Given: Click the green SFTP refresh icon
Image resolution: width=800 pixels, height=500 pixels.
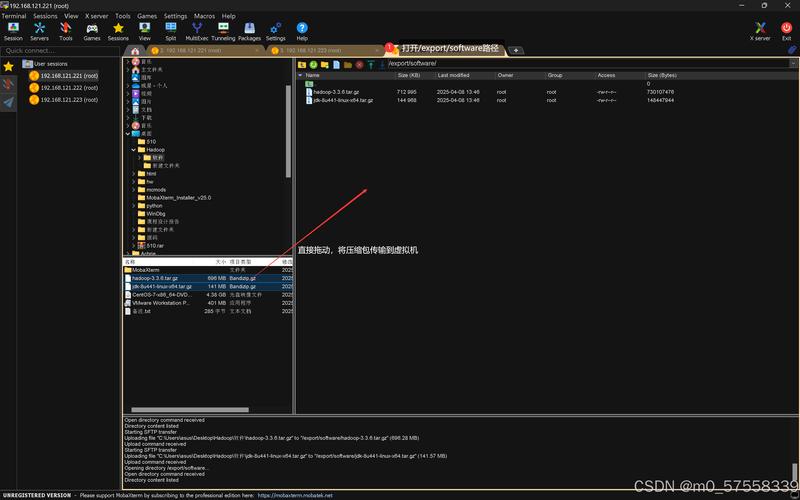Looking at the screenshot, I should (x=313, y=65).
